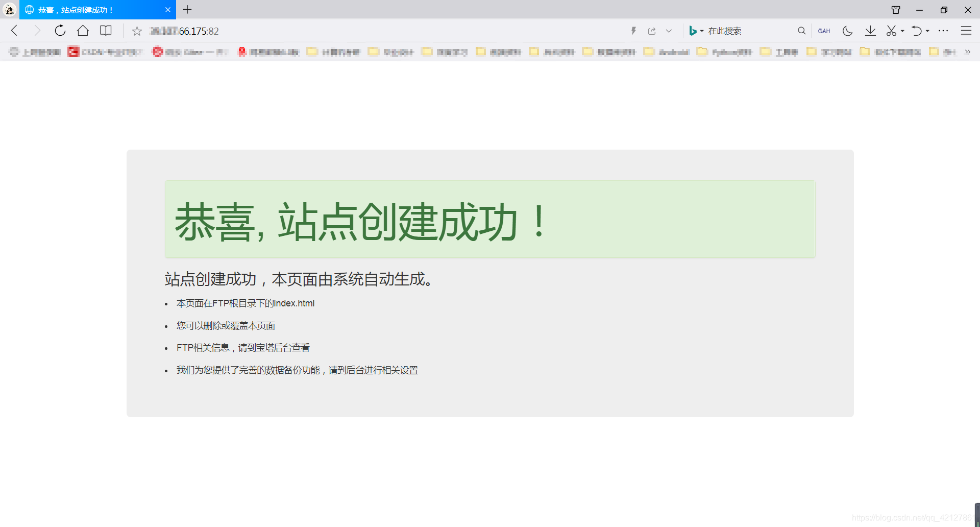Click the user avatar icon in title bar
The height and width of the screenshot is (527, 980).
tap(9, 9)
